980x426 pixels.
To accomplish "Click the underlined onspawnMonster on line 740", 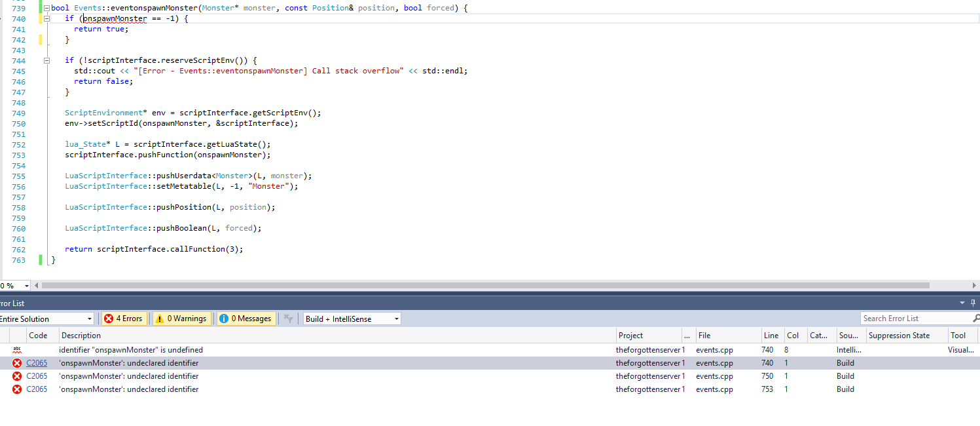I will point(115,18).
